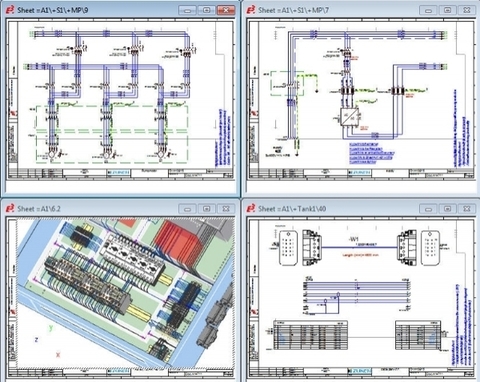Select the converter box symbol in sheet 7
The height and width of the screenshot is (382, 480).
(349, 117)
